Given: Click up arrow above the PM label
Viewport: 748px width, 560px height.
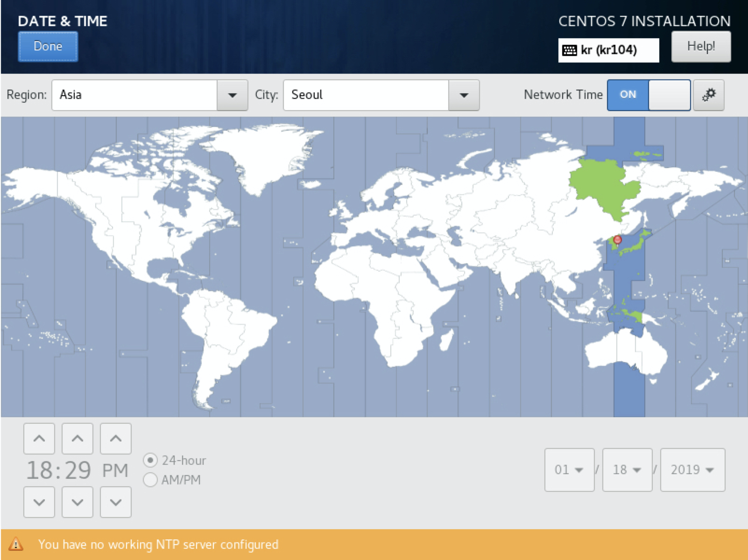Looking at the screenshot, I should click(116, 439).
